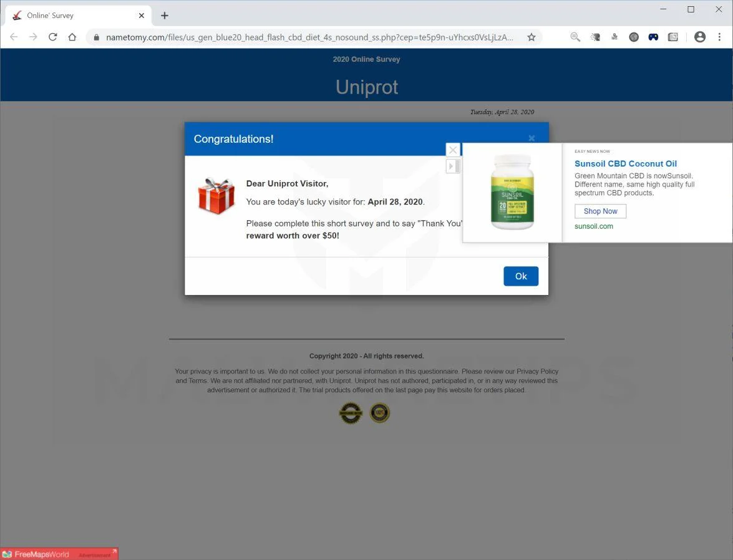
Task: Click the 'EASY NEWS NOW' ad label
Action: (592, 152)
